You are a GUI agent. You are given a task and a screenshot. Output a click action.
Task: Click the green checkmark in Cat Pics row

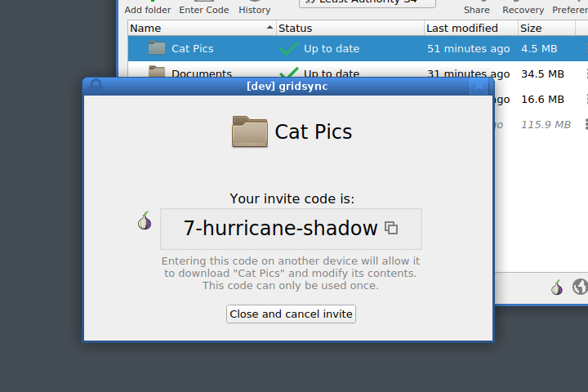pyautogui.click(x=289, y=48)
